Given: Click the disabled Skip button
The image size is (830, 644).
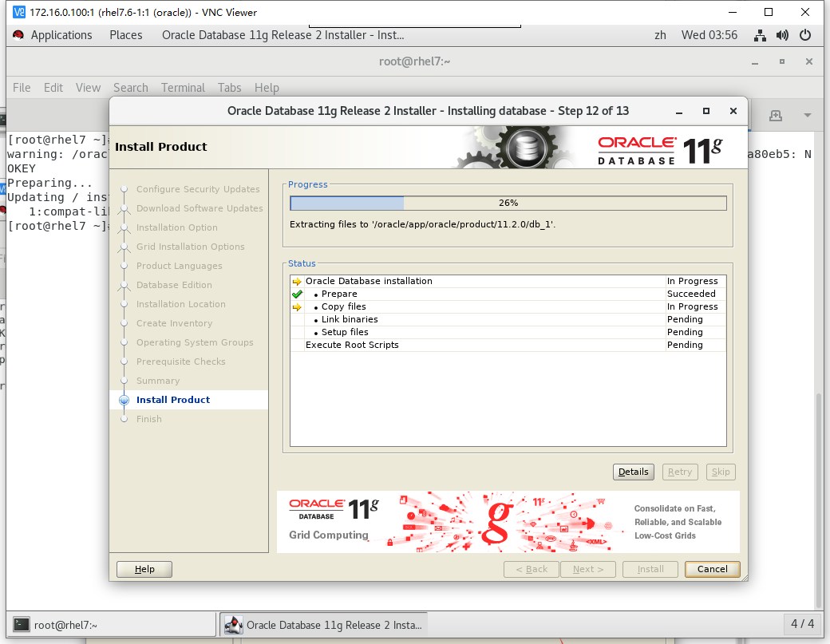Looking at the screenshot, I should (x=721, y=472).
